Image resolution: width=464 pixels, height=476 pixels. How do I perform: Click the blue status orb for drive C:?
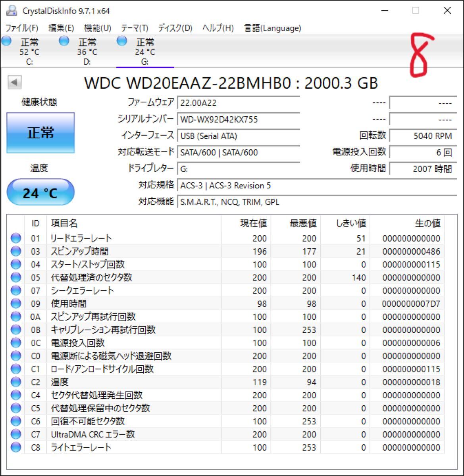(6, 41)
